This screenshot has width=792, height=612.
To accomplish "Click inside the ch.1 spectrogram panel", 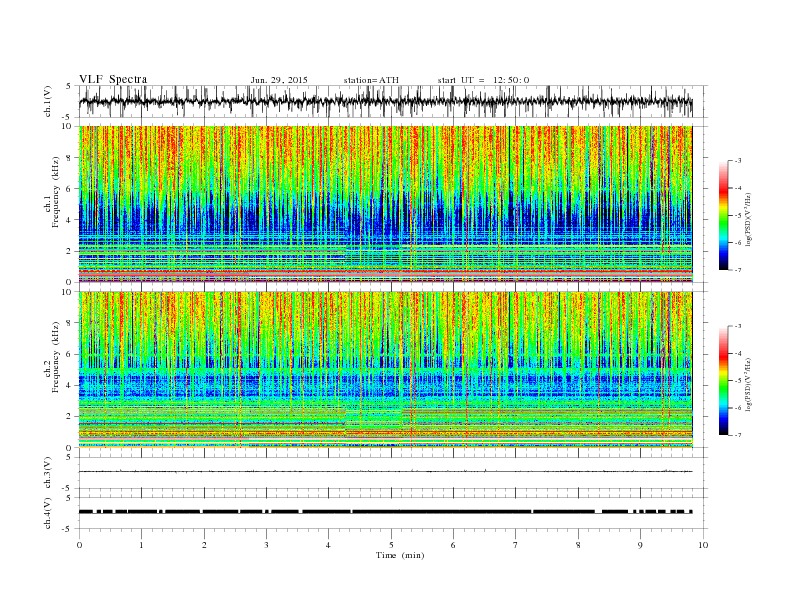I will pyautogui.click(x=385, y=204).
